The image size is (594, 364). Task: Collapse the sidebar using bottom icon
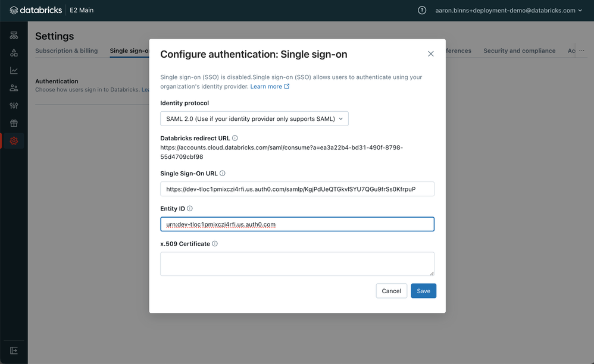(14, 350)
